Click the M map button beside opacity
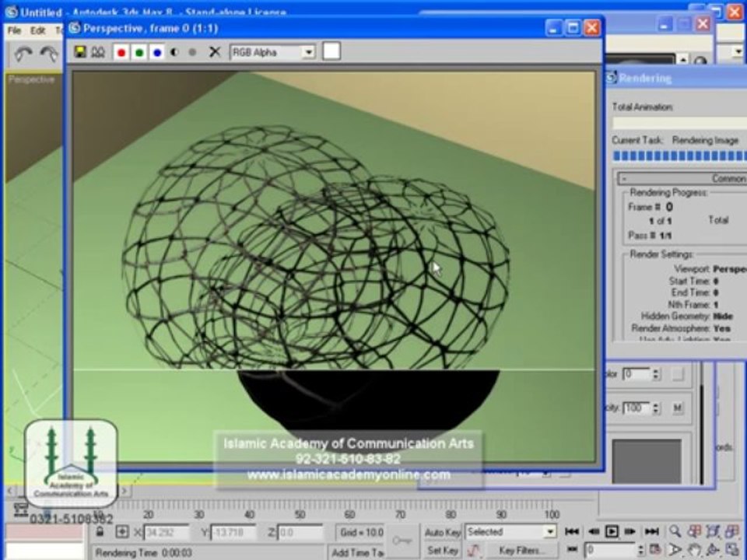The width and height of the screenshot is (747, 560). click(x=677, y=408)
